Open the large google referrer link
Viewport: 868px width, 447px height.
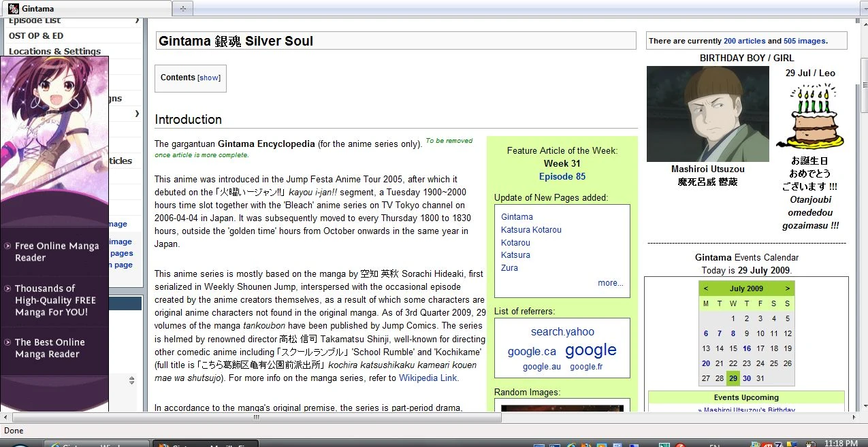[x=591, y=350]
